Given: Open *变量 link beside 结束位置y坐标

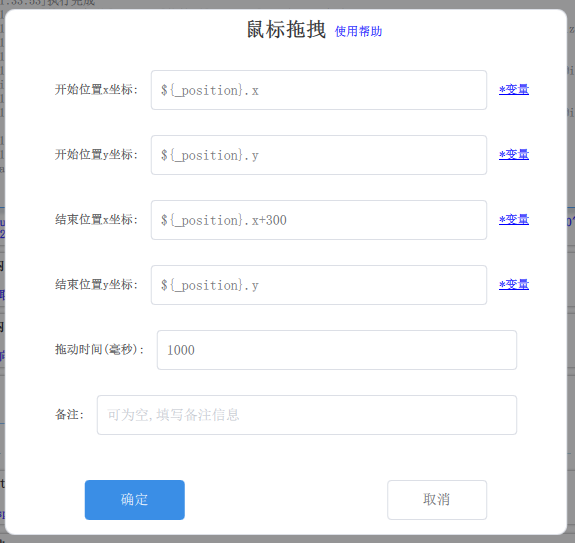Looking at the screenshot, I should pos(514,284).
